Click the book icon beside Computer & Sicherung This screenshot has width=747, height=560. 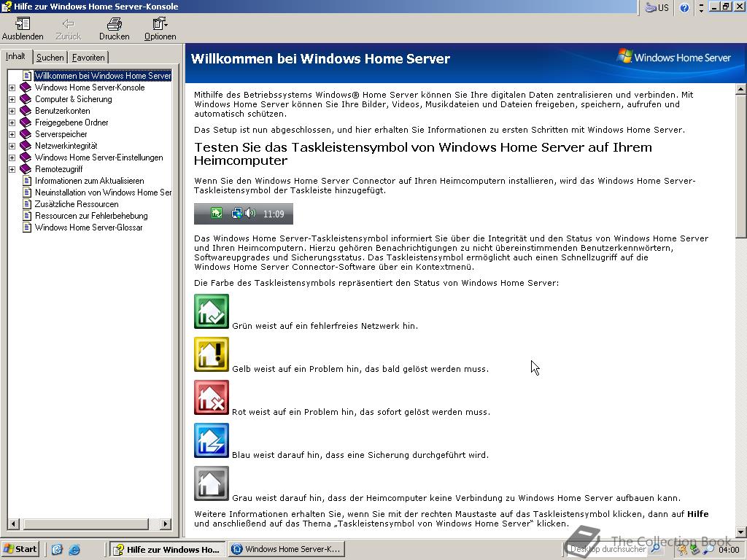pyautogui.click(x=26, y=99)
